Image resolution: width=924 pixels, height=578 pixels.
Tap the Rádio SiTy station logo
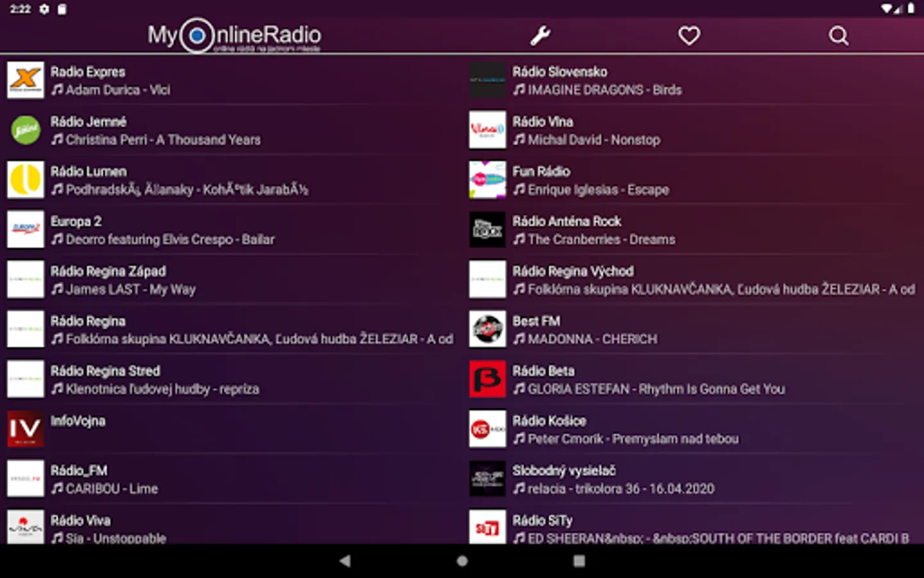(488, 527)
